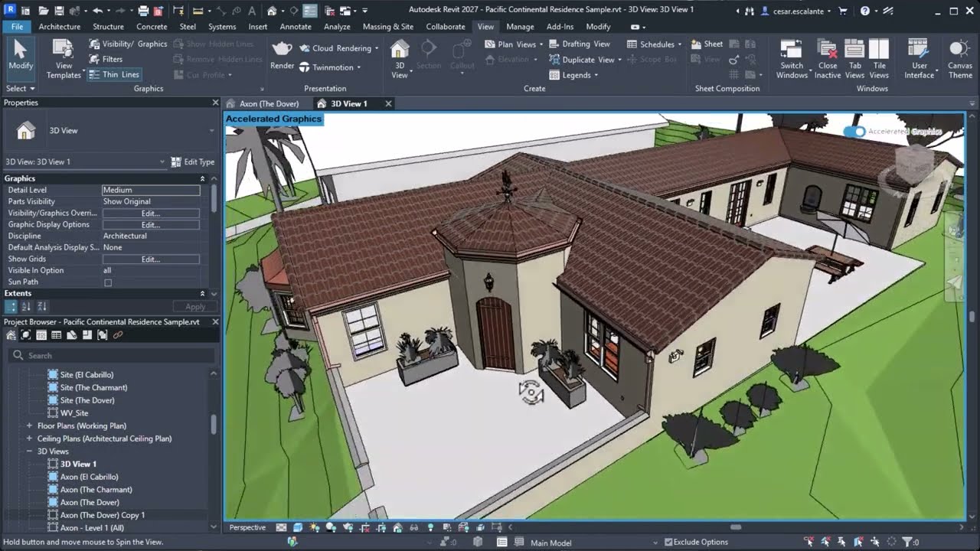The image size is (980, 551).
Task: Open the Legends dropdown
Action: (x=573, y=75)
